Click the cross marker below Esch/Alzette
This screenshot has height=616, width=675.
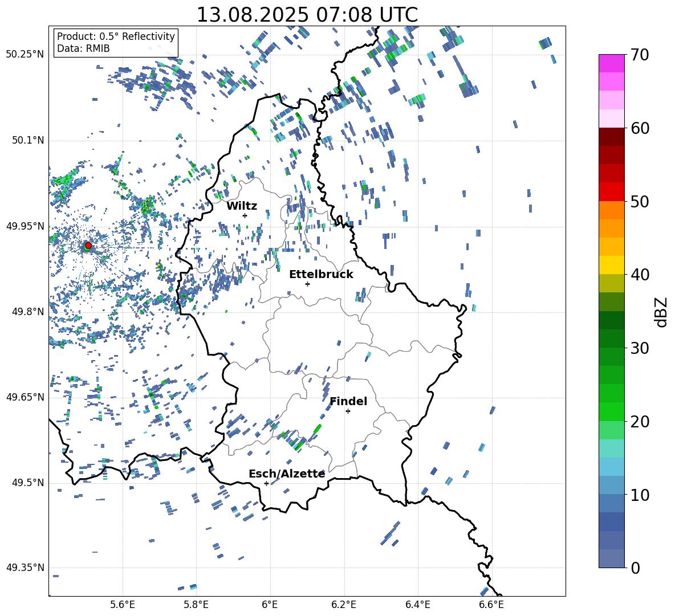(x=266, y=483)
